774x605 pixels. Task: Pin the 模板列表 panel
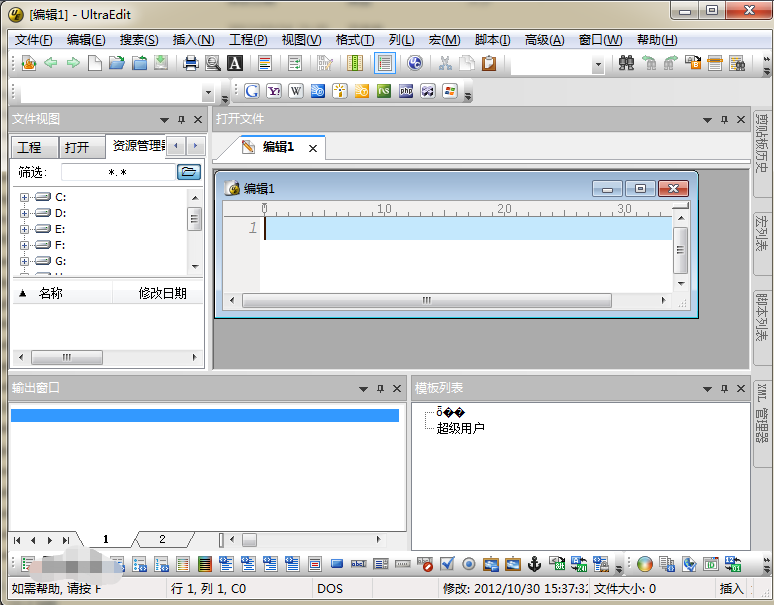[x=724, y=389]
